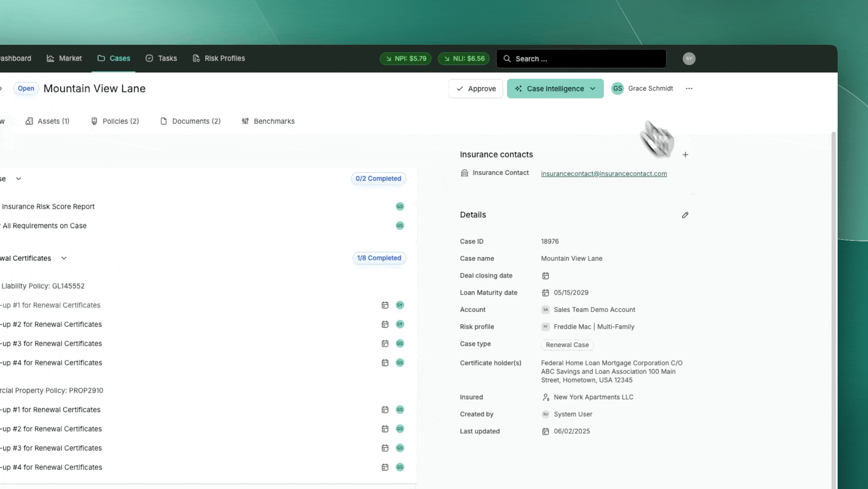Screen dimensions: 868x489
Task: Click the insurancecontact@insurancecontact.com email link
Action: click(x=603, y=174)
